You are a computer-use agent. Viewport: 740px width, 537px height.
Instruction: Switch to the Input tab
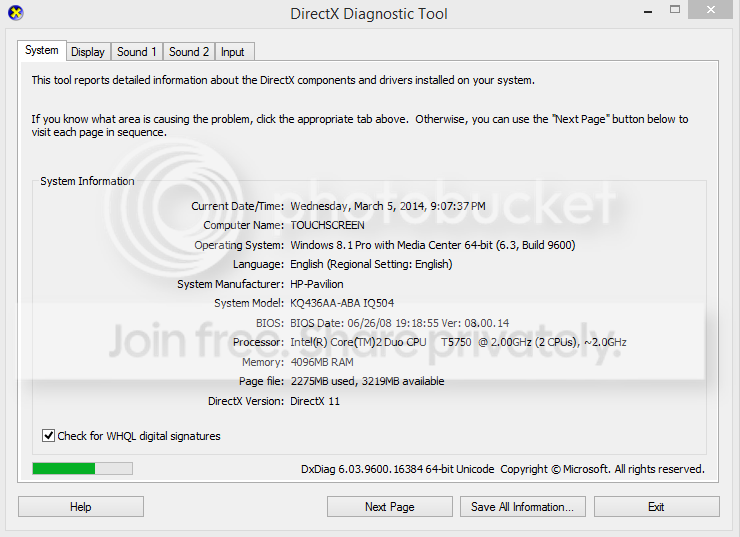233,52
